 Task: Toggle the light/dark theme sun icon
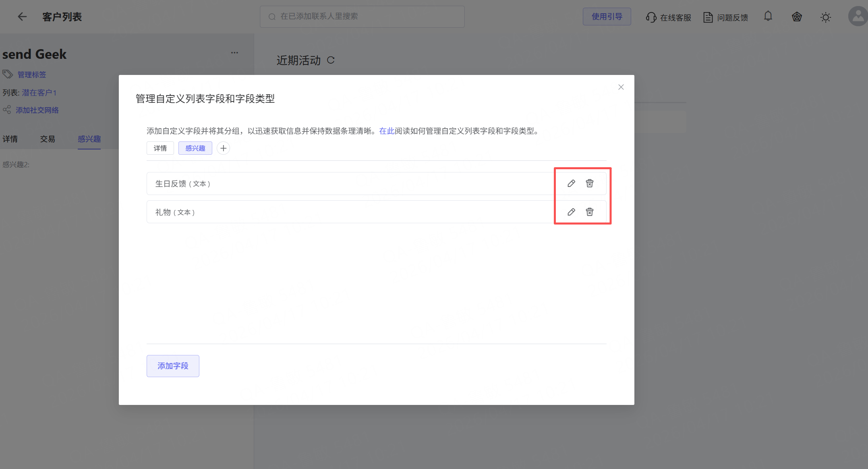coord(826,17)
